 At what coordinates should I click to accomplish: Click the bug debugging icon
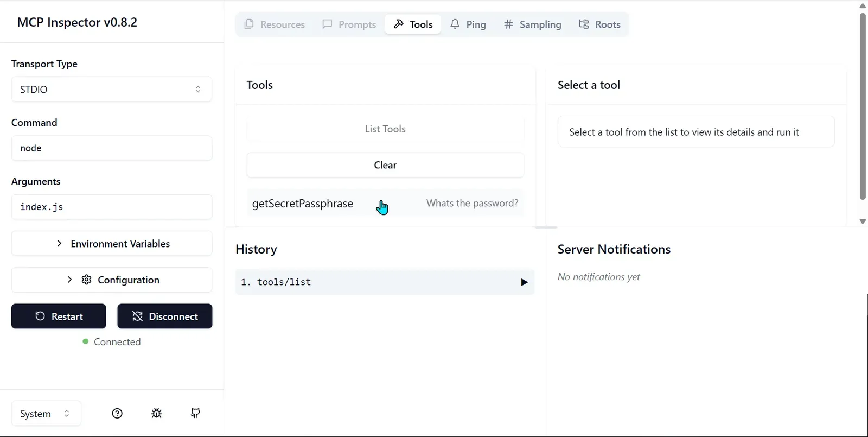point(156,414)
